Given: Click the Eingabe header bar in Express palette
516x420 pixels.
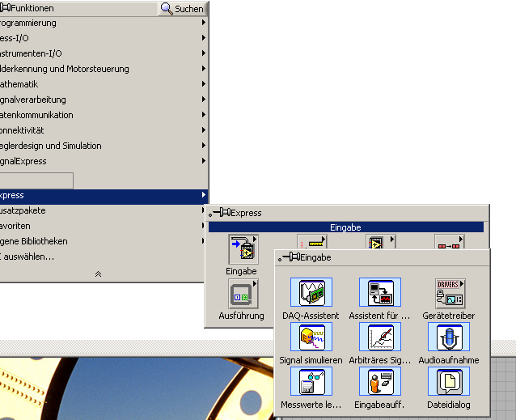Looking at the screenshot, I should coord(346,227).
